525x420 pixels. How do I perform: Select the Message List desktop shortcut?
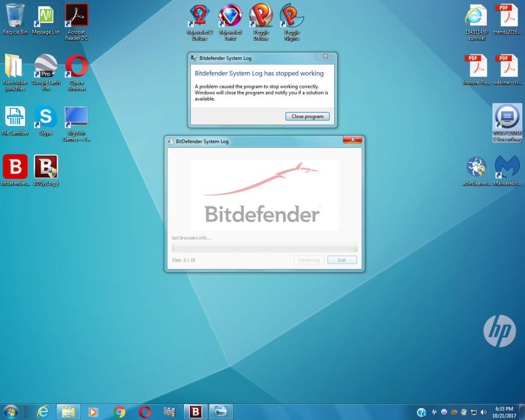pos(45,19)
